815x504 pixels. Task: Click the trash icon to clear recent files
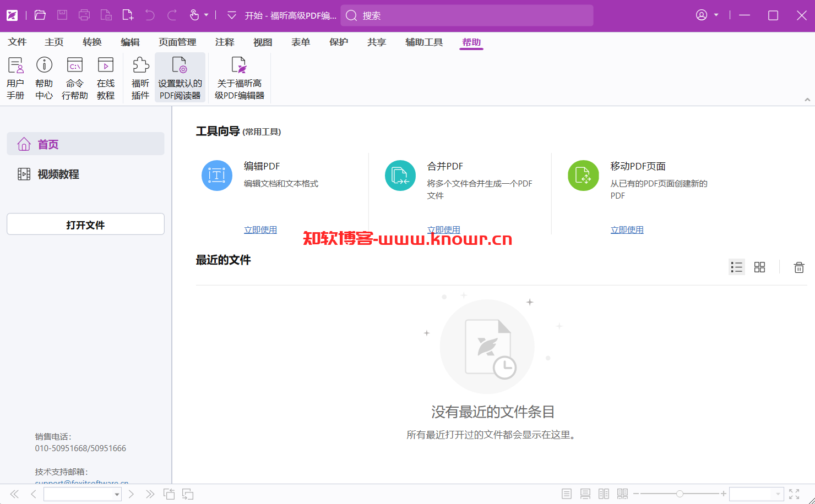(799, 267)
